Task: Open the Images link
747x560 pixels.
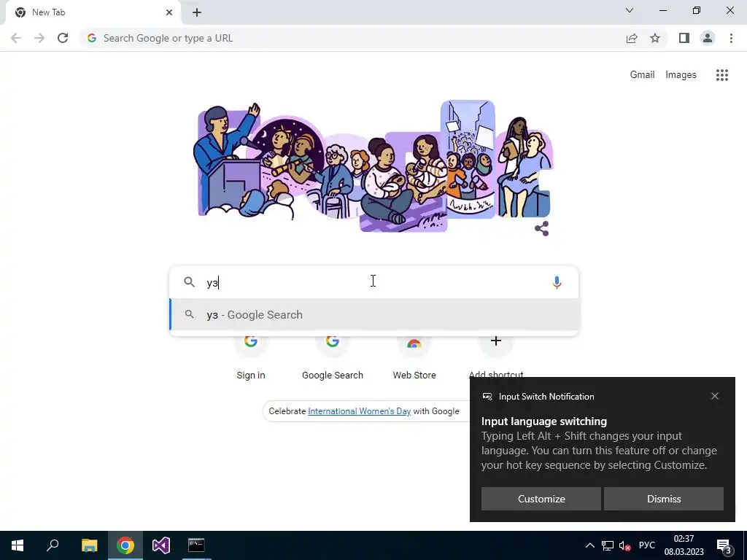Action: [x=681, y=75]
